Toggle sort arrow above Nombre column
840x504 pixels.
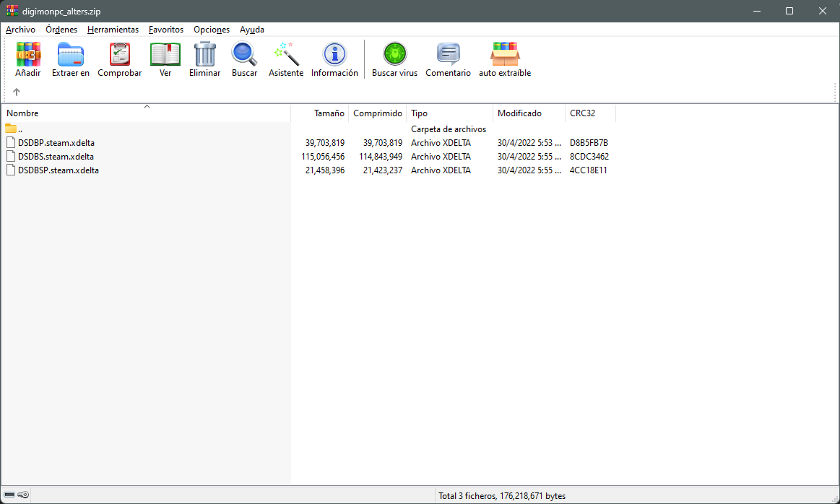[147, 107]
